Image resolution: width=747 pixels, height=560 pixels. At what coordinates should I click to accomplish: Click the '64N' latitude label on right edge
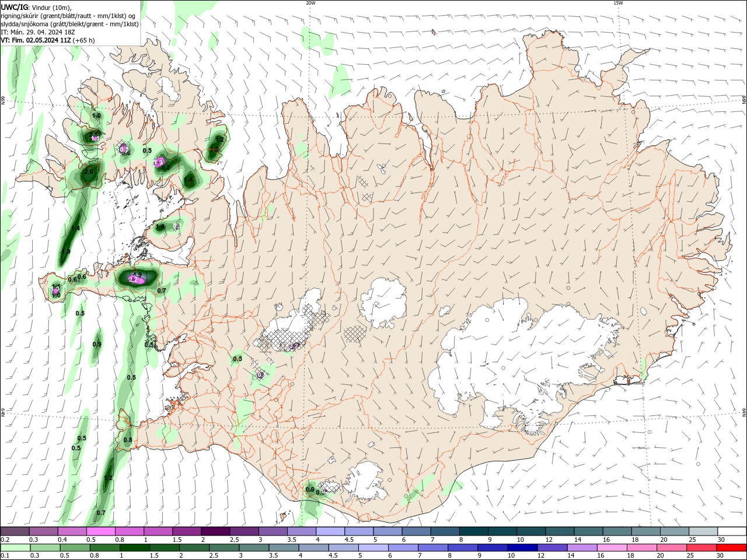[744, 412]
